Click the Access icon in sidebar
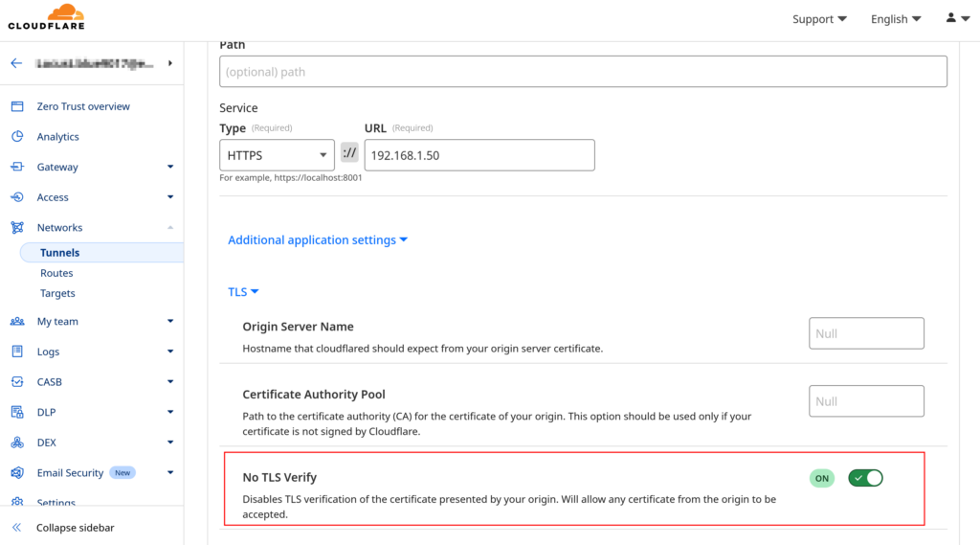The width and height of the screenshot is (980, 545). click(17, 197)
